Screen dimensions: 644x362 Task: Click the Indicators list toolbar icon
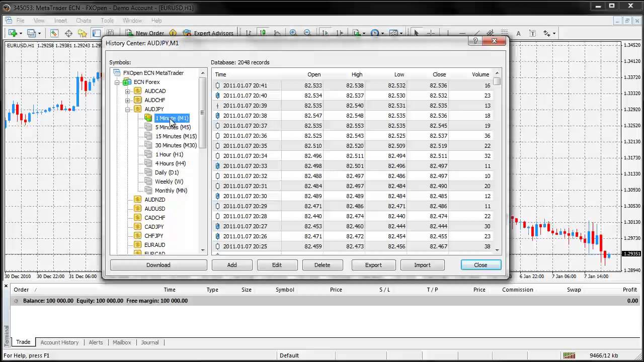pos(357,33)
